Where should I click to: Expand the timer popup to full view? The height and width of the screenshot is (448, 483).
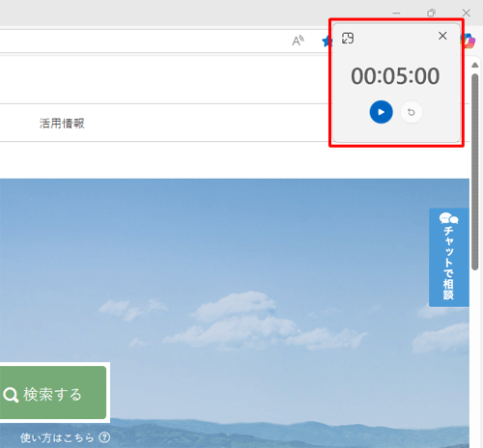(348, 38)
